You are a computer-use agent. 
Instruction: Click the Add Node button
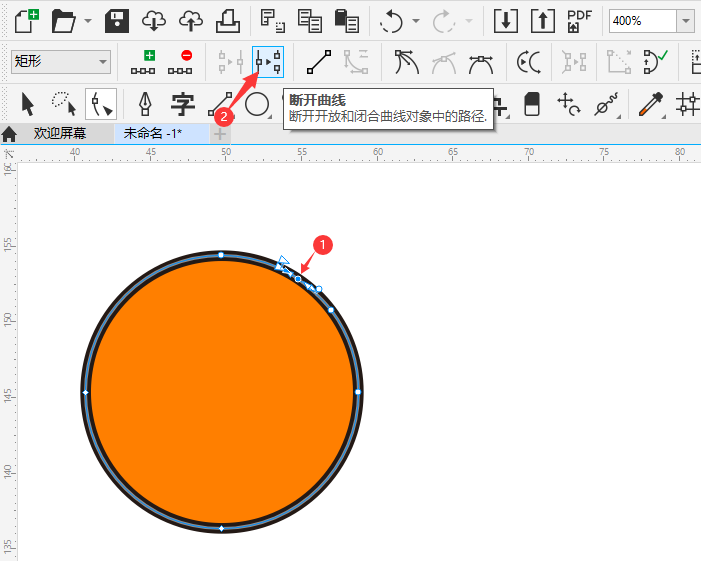pyautogui.click(x=144, y=63)
